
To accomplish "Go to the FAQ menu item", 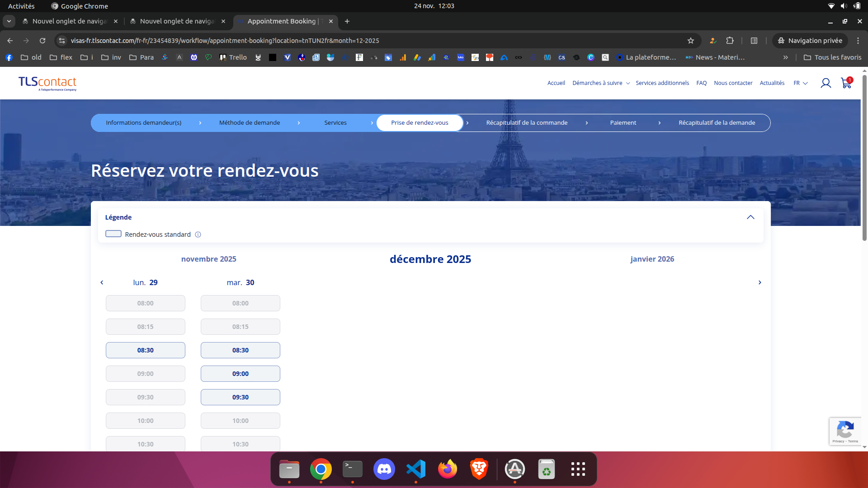I will pyautogui.click(x=701, y=83).
